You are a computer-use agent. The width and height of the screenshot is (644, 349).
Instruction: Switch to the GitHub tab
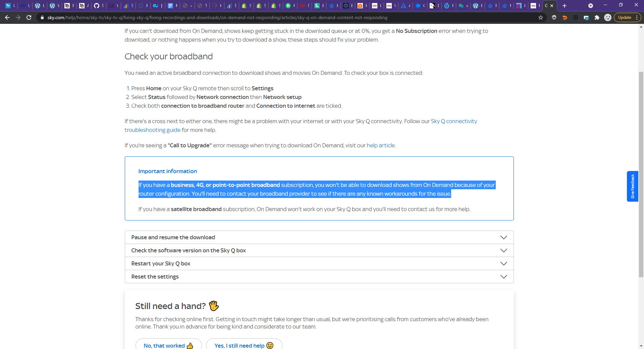click(98, 6)
